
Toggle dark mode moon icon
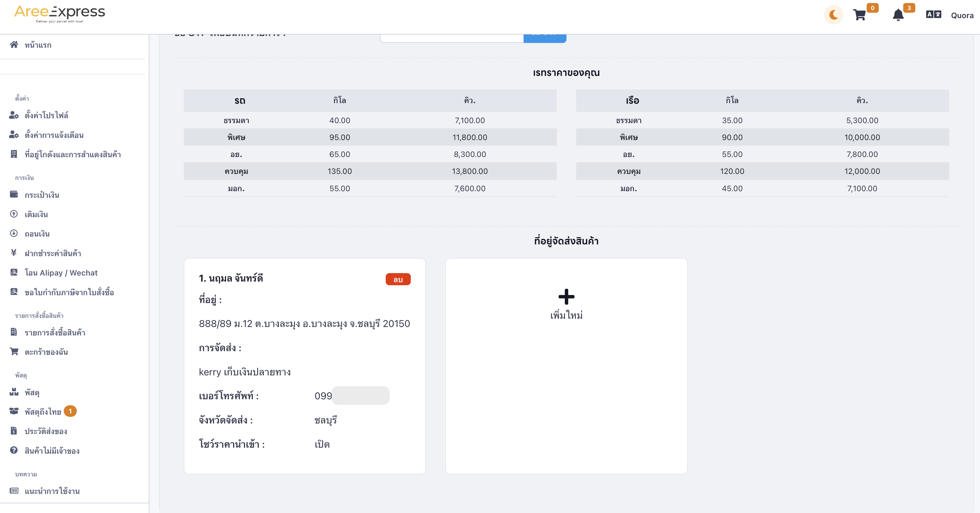coord(833,15)
